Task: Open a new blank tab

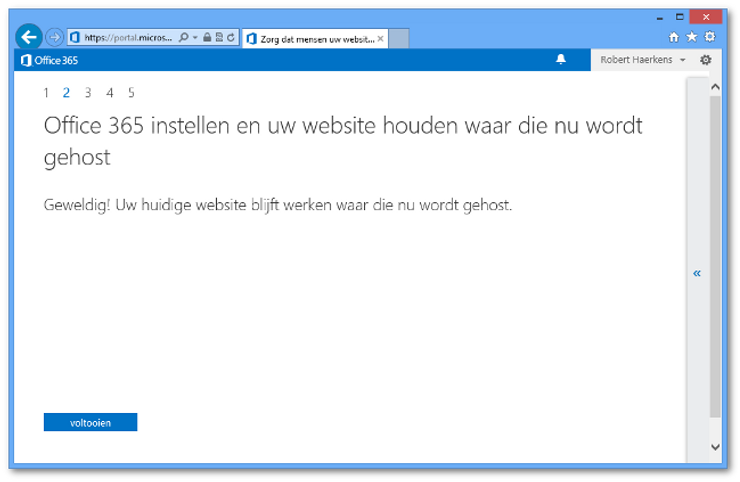Action: 399,39
